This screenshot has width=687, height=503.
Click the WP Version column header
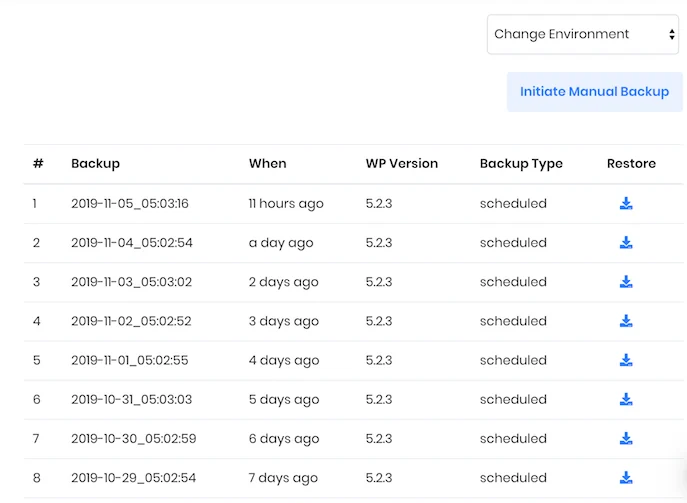click(x=402, y=163)
